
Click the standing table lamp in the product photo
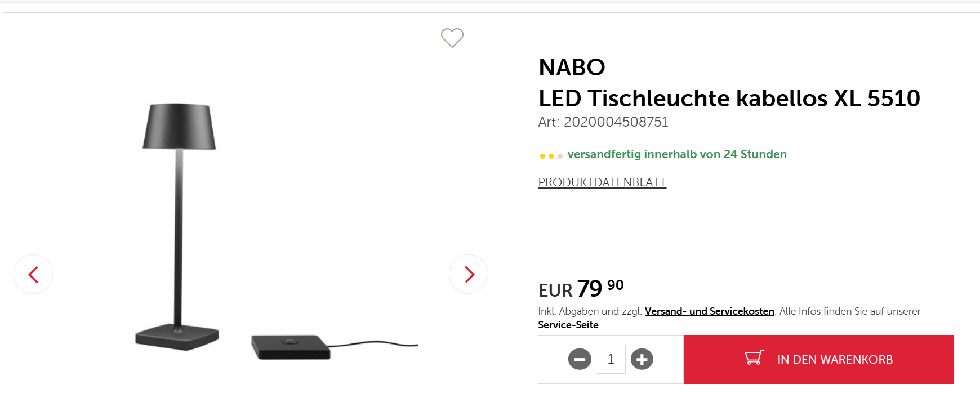[179, 225]
